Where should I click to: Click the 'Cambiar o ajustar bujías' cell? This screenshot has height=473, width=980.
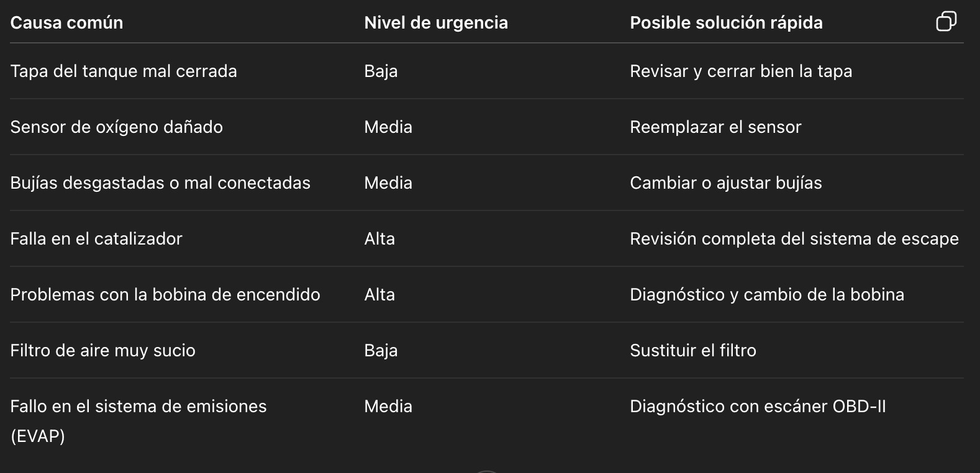(726, 183)
